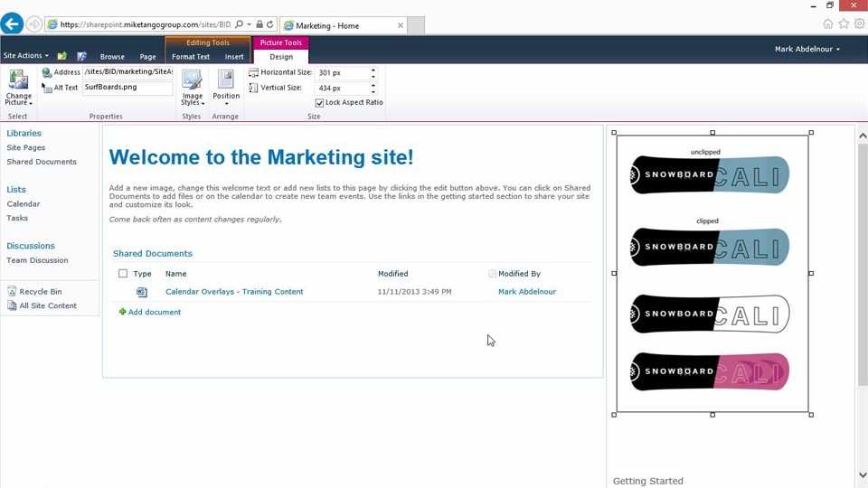Open the Mark Abdelnour user menu

tap(807, 49)
